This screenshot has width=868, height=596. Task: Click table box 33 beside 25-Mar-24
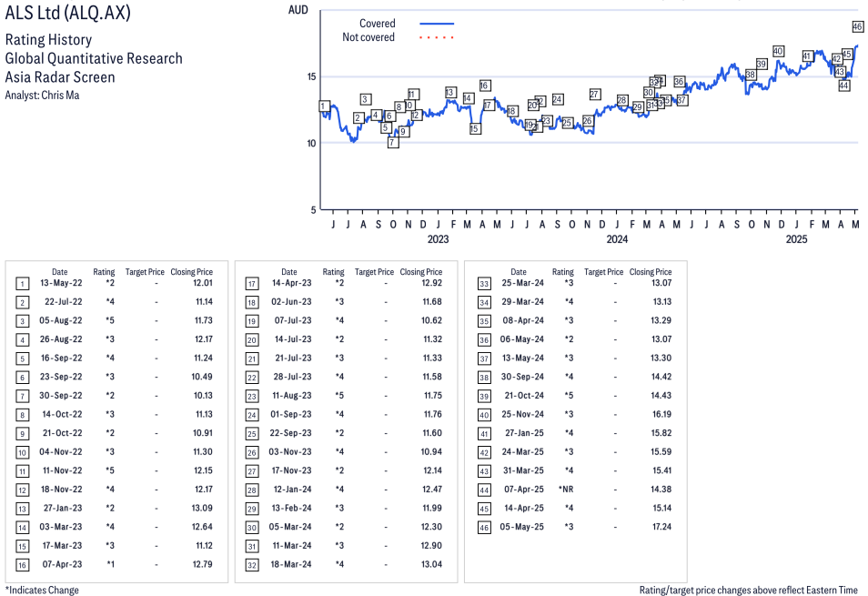click(x=484, y=284)
